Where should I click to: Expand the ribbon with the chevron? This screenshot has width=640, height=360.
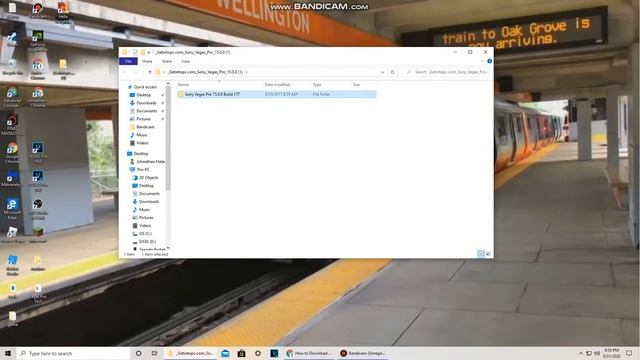482,61
